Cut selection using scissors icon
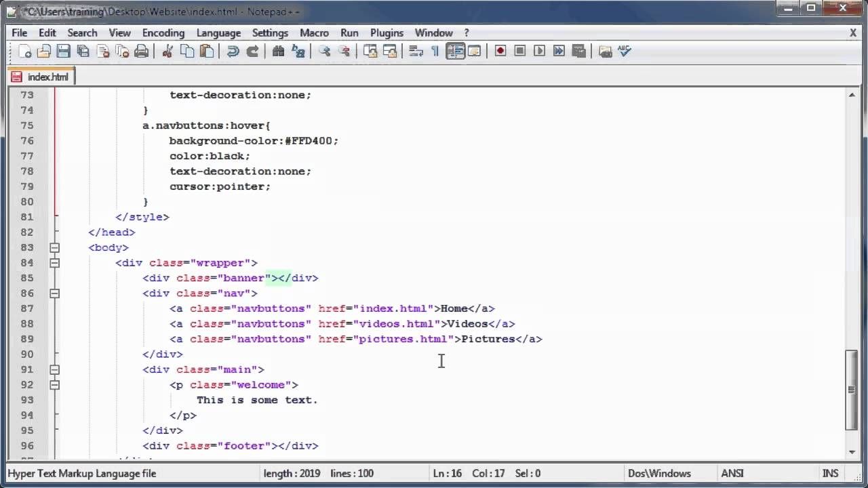This screenshot has height=488, width=868. coord(167,52)
